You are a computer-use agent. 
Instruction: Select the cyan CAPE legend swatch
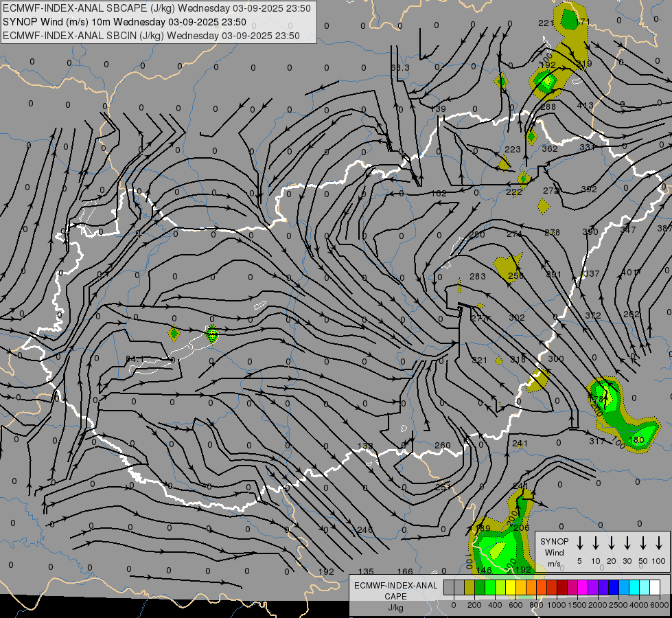tap(634, 588)
